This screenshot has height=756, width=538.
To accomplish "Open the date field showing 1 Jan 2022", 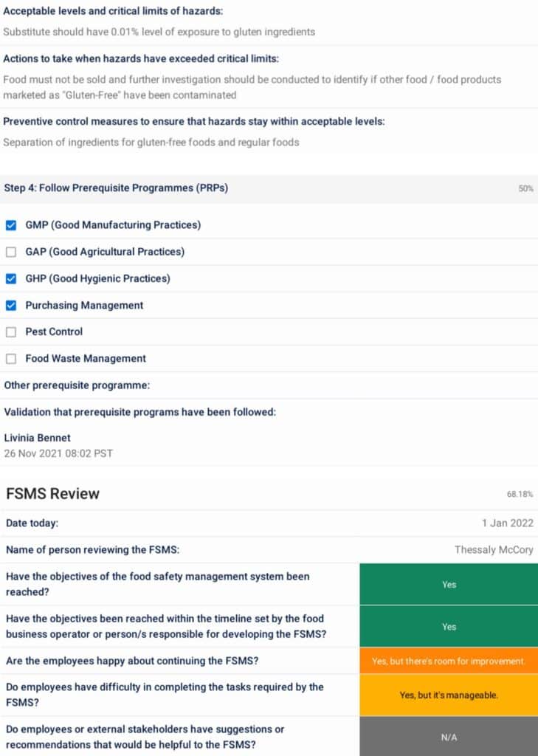I will [507, 523].
